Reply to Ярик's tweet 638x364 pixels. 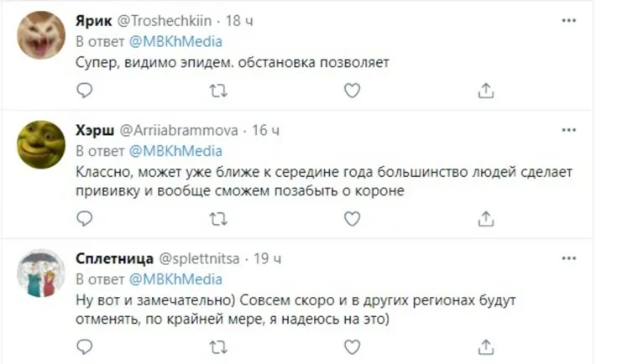(84, 90)
